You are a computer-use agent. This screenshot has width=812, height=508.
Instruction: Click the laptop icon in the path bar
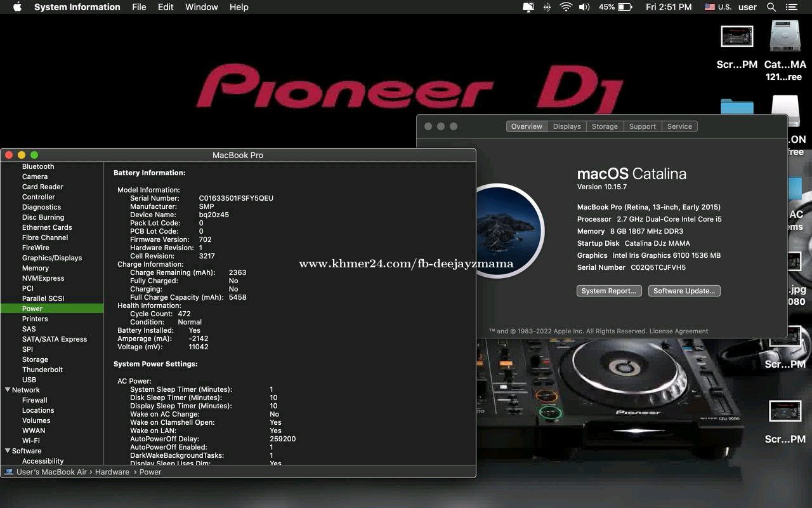point(9,472)
